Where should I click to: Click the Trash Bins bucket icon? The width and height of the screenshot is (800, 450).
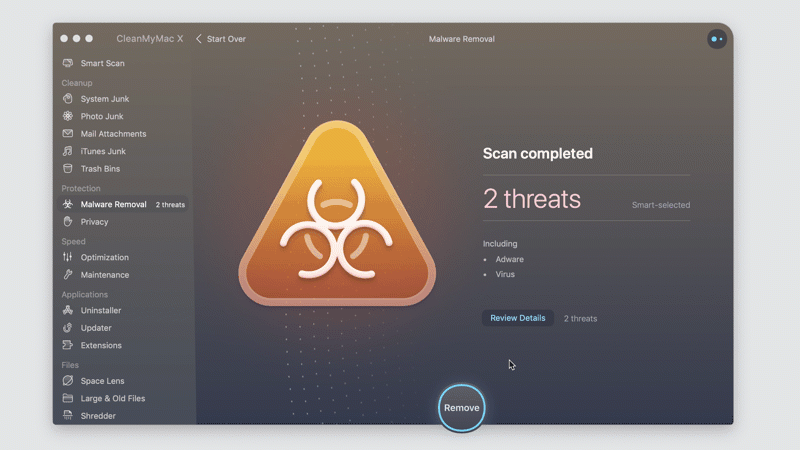coord(67,168)
